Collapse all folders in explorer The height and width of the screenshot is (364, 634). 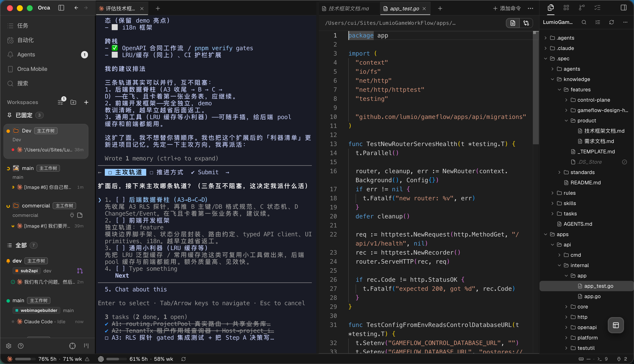(x=598, y=22)
